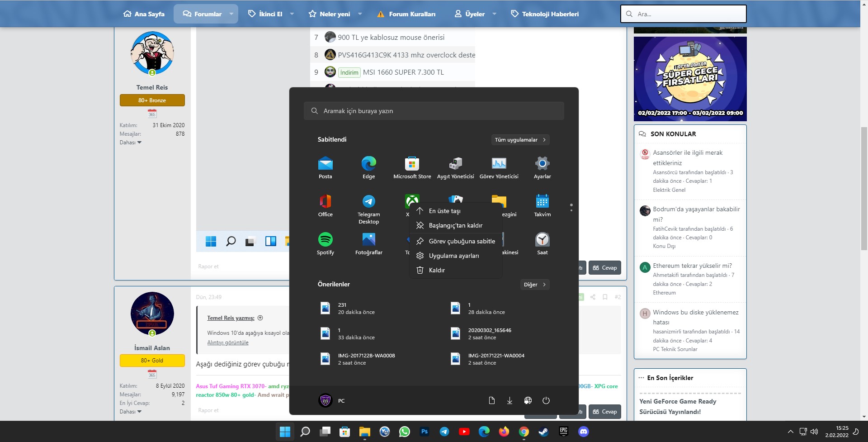868x442 pixels.
Task: Open the Ethereum tekrar yükselir mi? topic
Action: (x=692, y=266)
